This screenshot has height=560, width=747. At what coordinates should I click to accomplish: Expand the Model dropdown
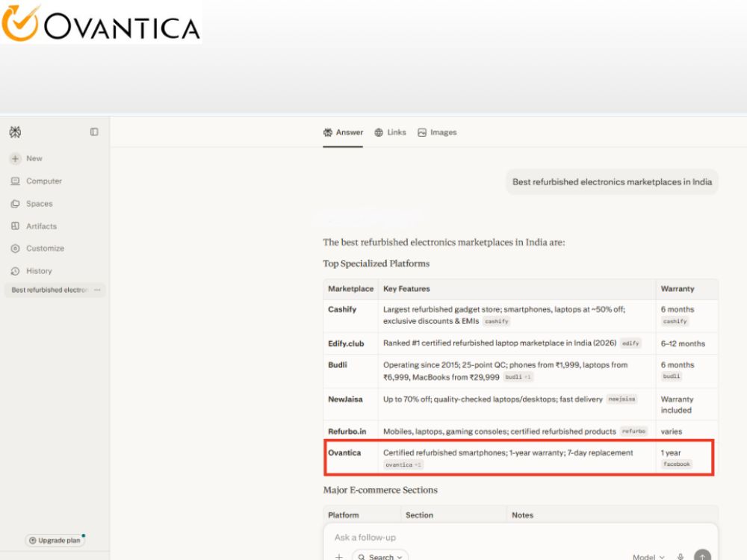pyautogui.click(x=648, y=557)
